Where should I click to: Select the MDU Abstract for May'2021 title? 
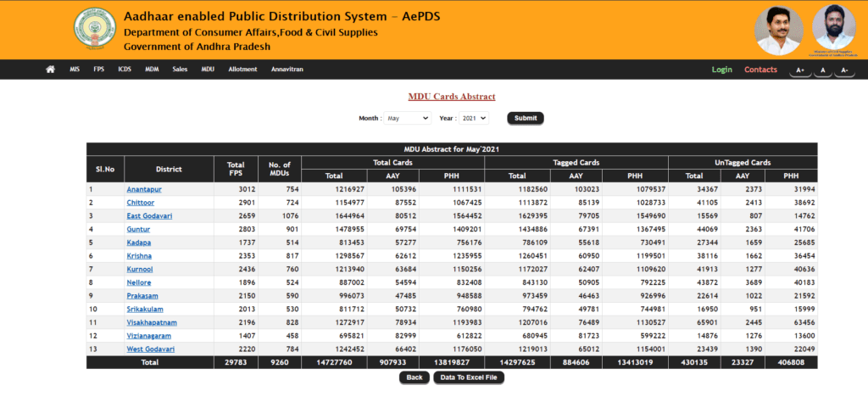[x=452, y=149]
